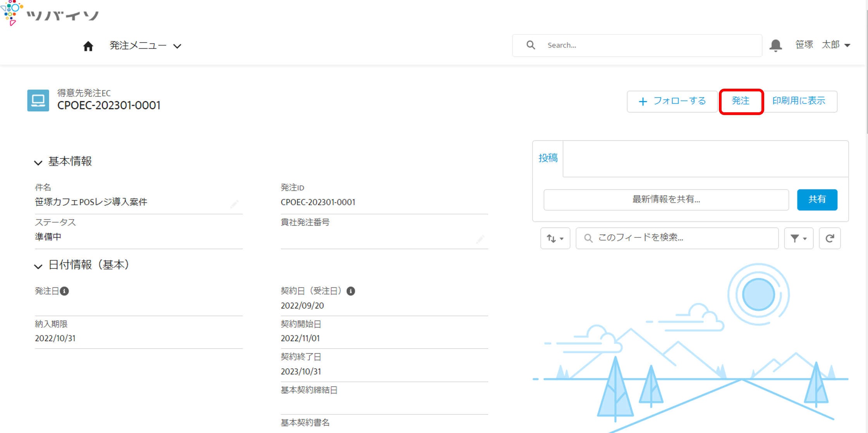Collapse the 日付情報（基本） section
868x433 pixels.
pos(38,266)
